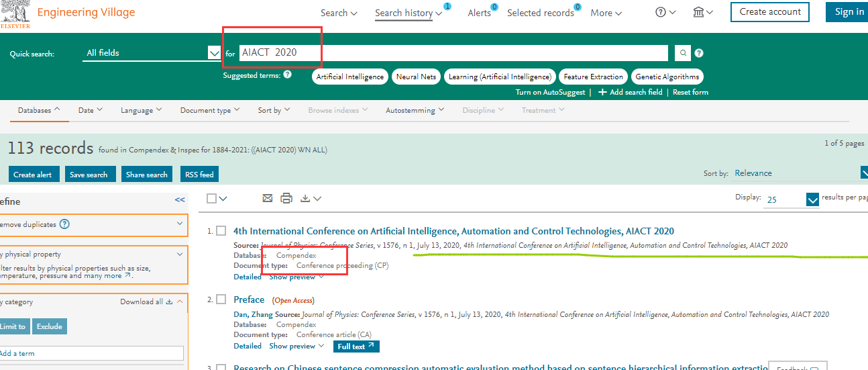868x370 pixels.
Task: Click Detailed link for record 1
Action: 248,277
